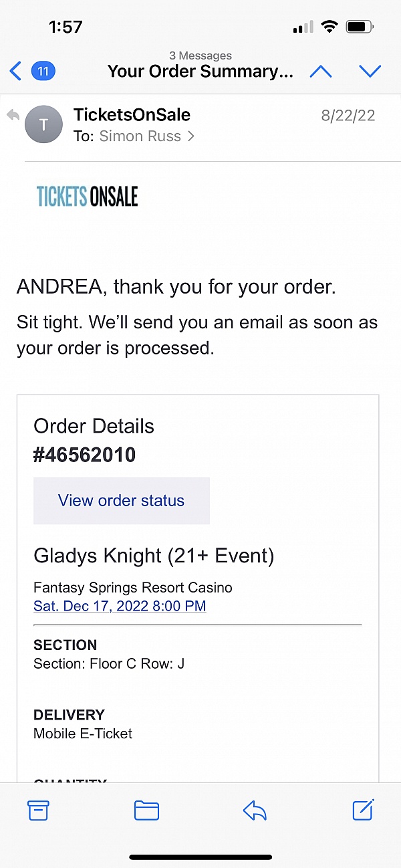Tap the Wi-Fi icon in status bar
The width and height of the screenshot is (401, 868).
point(329,27)
